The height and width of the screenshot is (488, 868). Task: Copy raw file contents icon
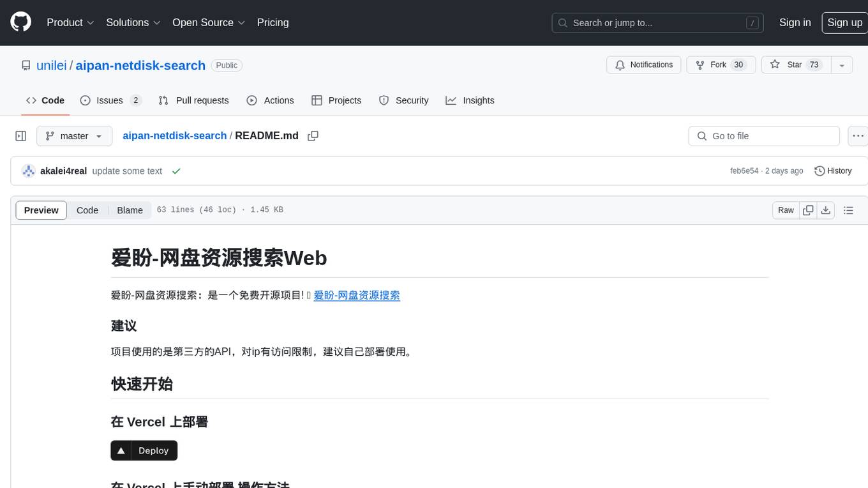click(808, 210)
